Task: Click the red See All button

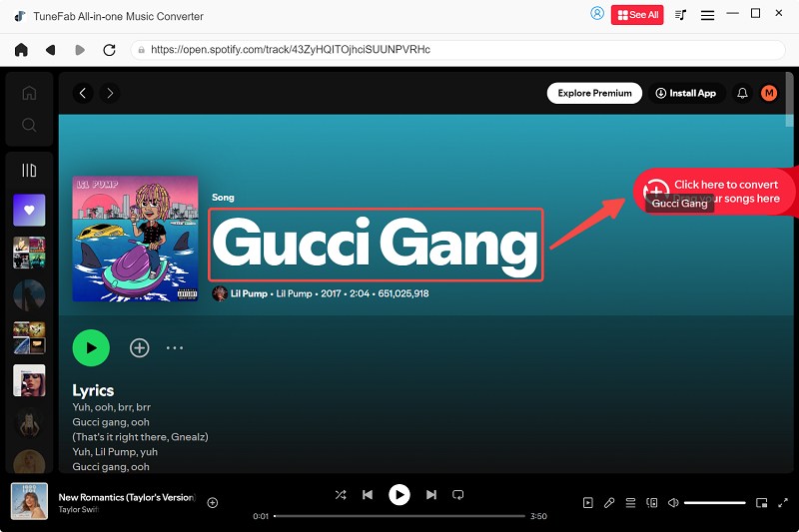Action: pos(637,15)
